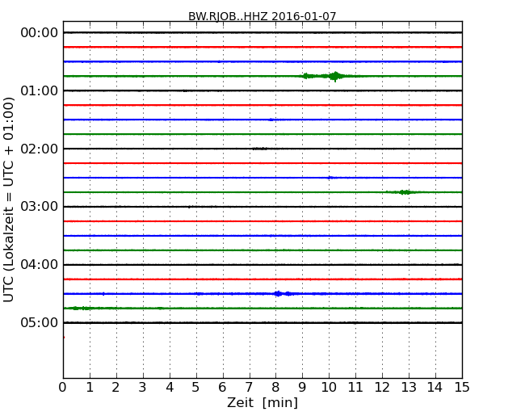Click x-axis tick label 6

click(222, 388)
